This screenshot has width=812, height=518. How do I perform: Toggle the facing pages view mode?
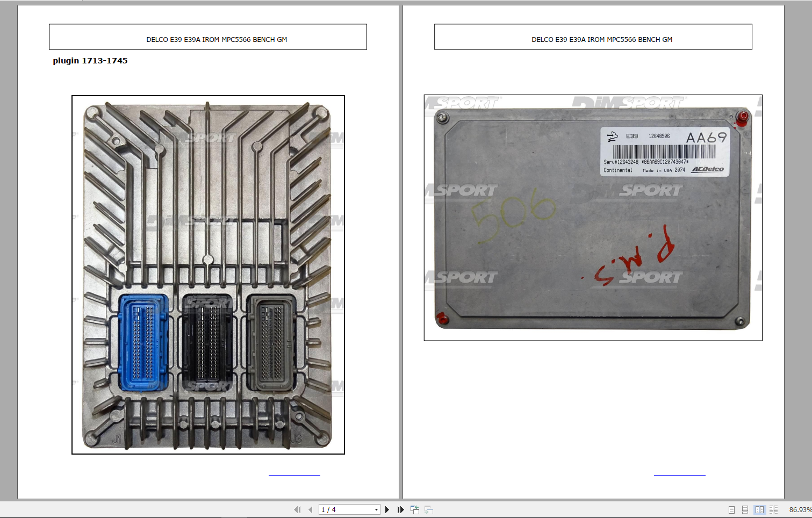[759, 509]
